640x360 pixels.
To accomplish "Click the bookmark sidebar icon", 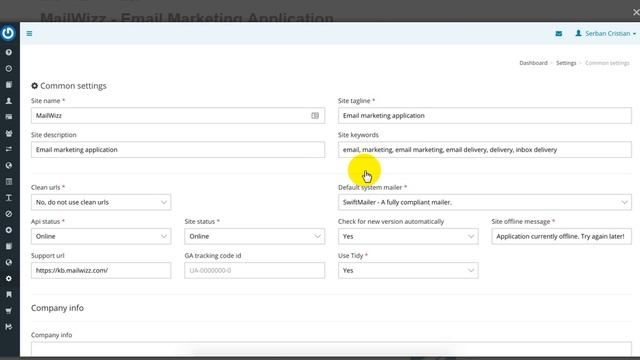I will 9,294.
